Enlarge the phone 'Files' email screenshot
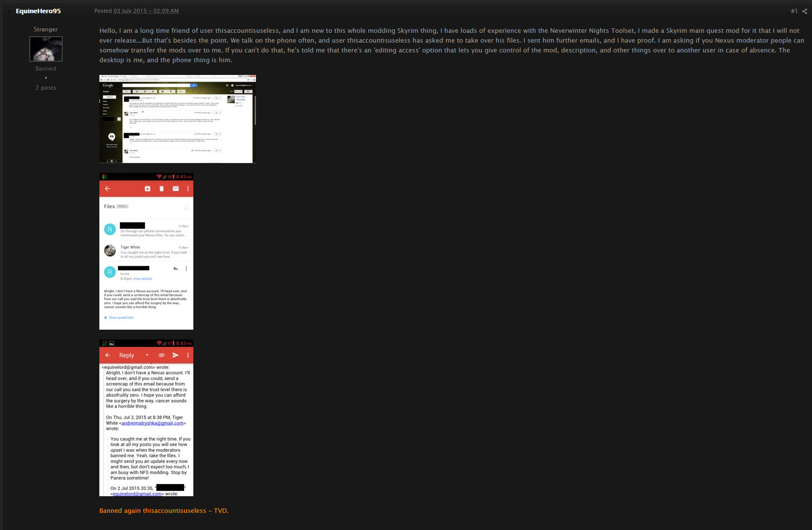The width and height of the screenshot is (812, 530). pos(146,251)
